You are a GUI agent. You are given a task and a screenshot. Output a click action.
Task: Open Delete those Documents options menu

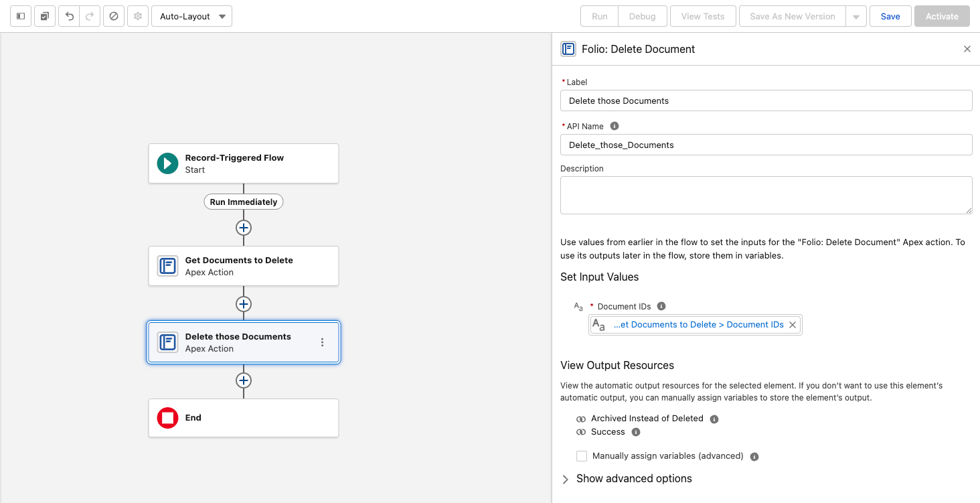(322, 342)
